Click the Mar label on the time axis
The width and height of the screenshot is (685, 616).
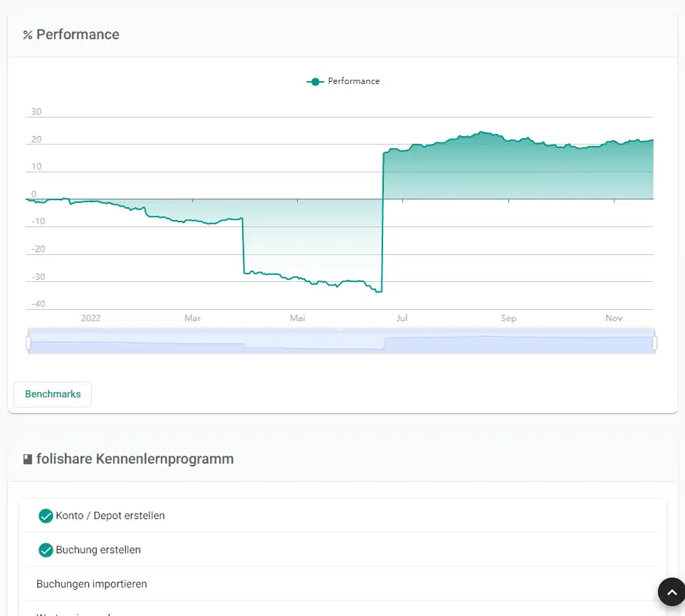click(x=193, y=318)
